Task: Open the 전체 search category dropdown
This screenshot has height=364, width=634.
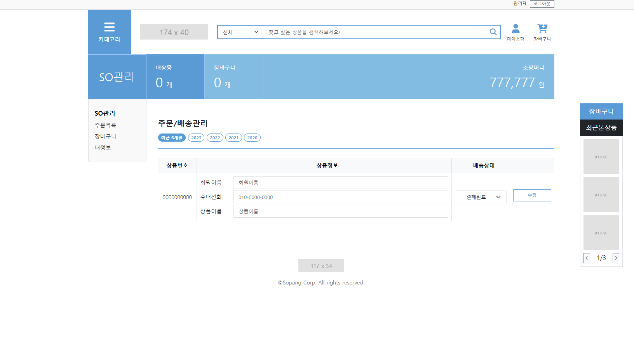Action: tap(241, 32)
